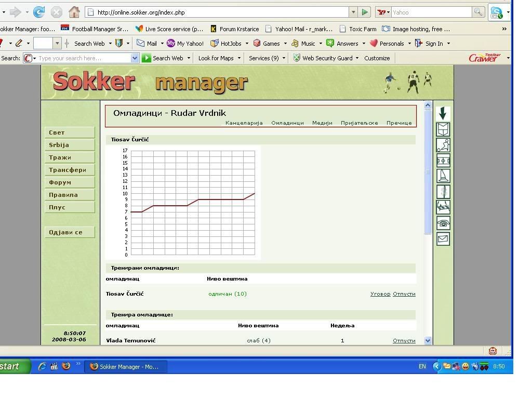The image size is (532, 399).
Task: Click the Одјави се logout button
Action: coord(70,232)
